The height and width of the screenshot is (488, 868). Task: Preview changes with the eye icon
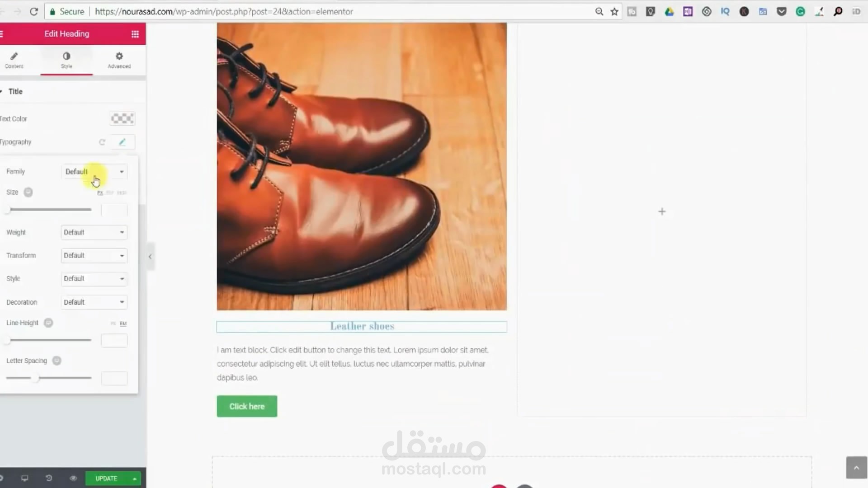[73, 478]
